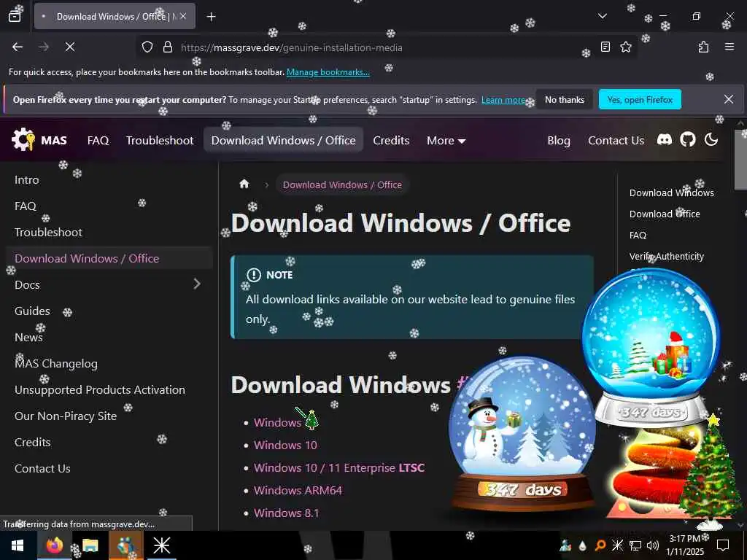The image size is (747, 560).
Task: Open Firefox View icon
Action: [x=15, y=16]
